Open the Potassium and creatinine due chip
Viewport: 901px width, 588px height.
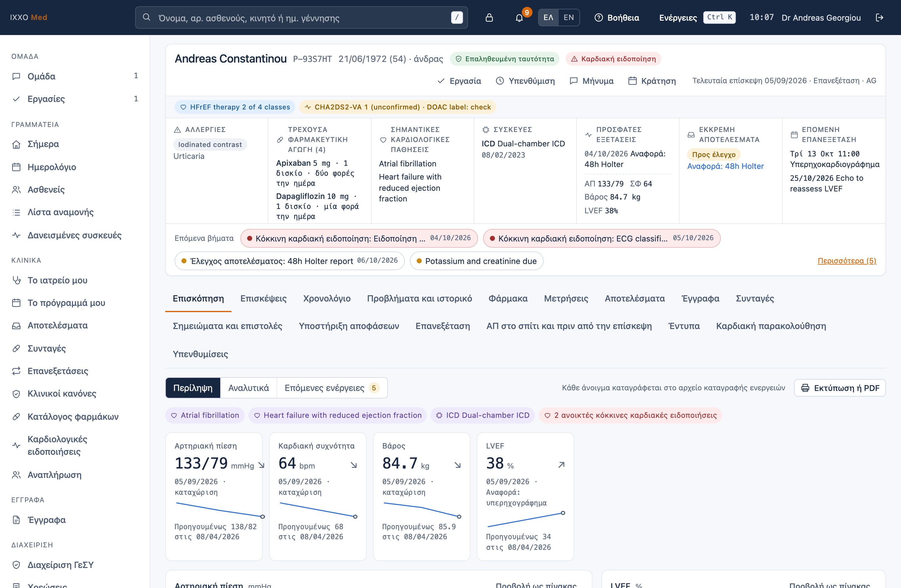coord(476,261)
